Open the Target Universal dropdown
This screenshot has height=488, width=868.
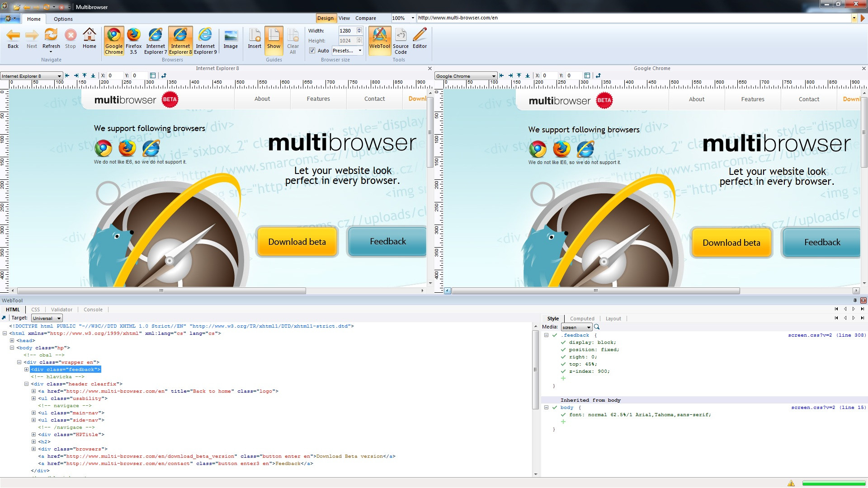click(47, 318)
